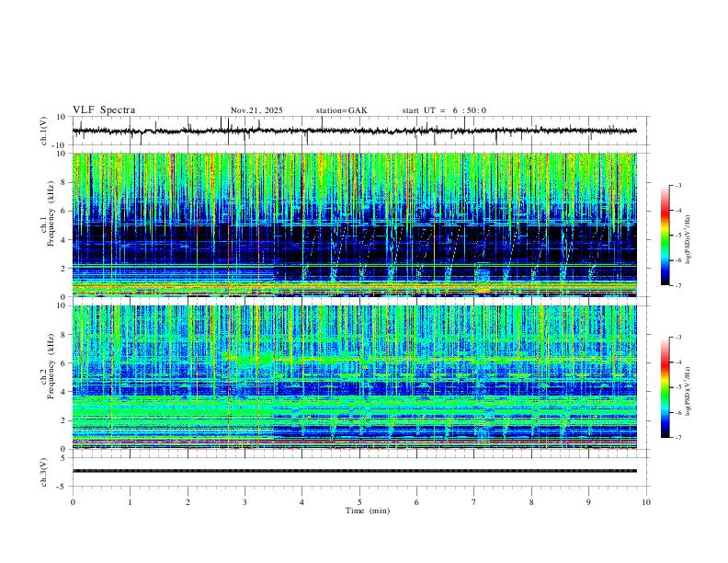The width and height of the screenshot is (728, 563).
Task: Click the "-7" tick on ch.1 color bar
Action: tap(677, 285)
